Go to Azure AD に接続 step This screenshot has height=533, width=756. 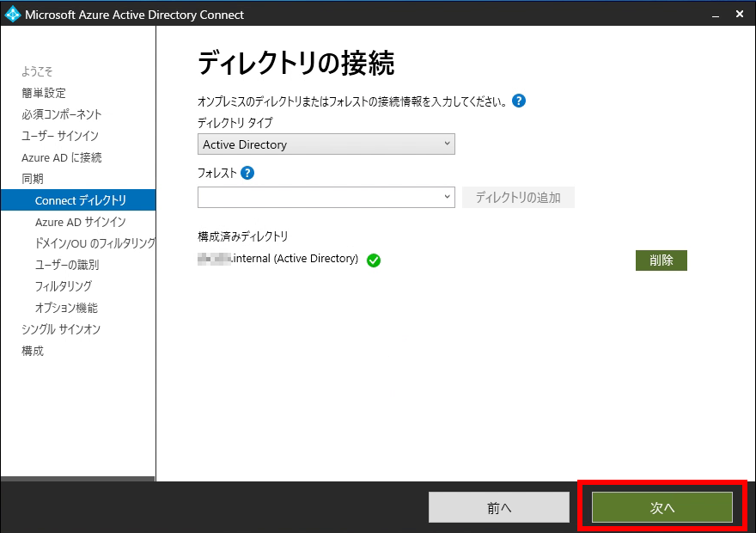click(x=62, y=157)
